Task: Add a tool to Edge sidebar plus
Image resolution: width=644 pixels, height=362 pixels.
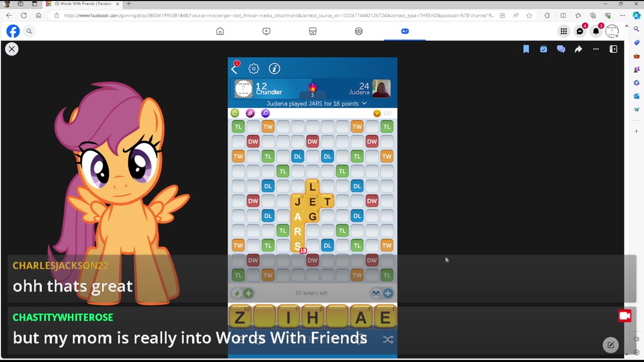Action: 636,131
